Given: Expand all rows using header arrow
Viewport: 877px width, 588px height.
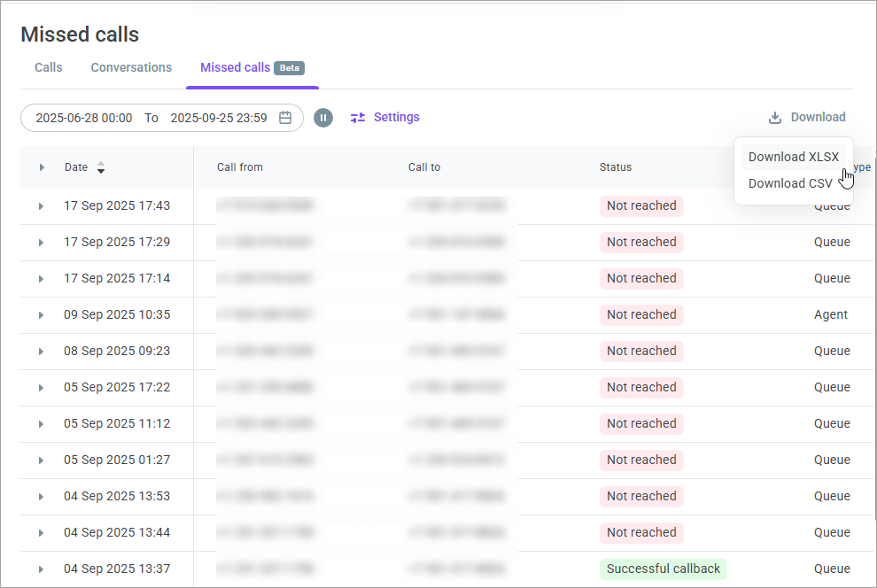Looking at the screenshot, I should [42, 167].
